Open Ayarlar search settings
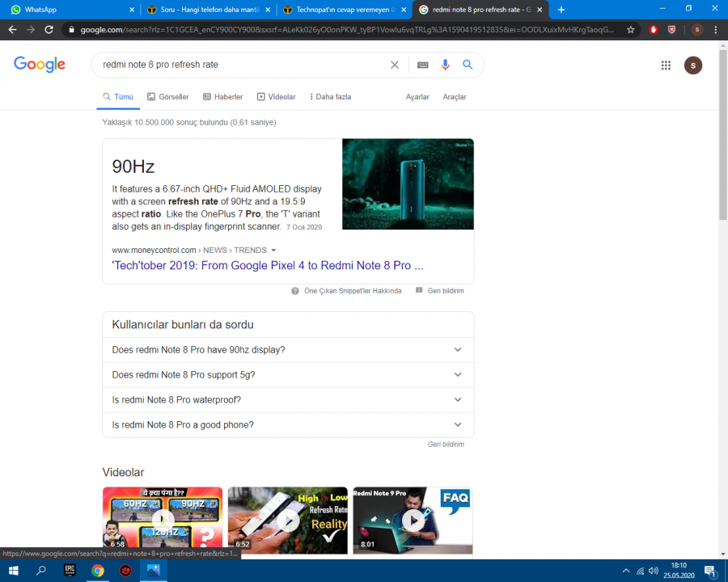 (417, 97)
